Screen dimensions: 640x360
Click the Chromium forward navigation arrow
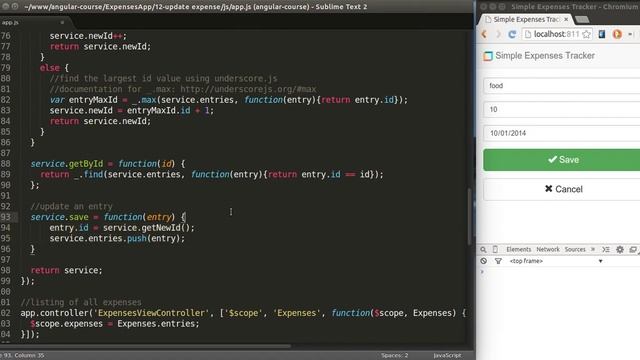(498, 35)
